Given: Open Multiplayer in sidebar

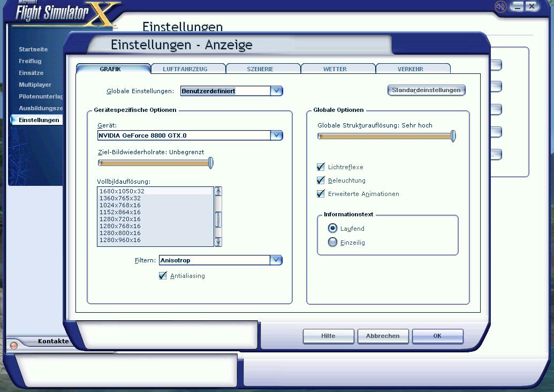Looking at the screenshot, I should [35, 85].
